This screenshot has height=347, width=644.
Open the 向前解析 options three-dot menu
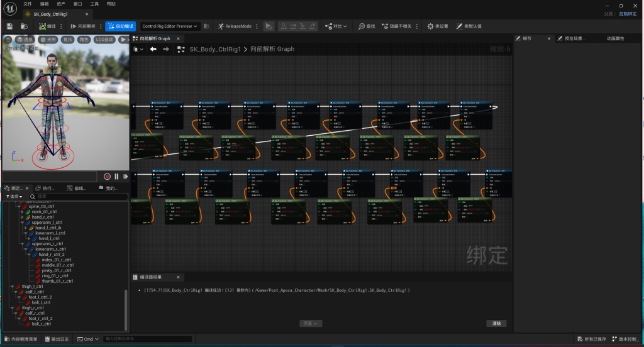101,26
